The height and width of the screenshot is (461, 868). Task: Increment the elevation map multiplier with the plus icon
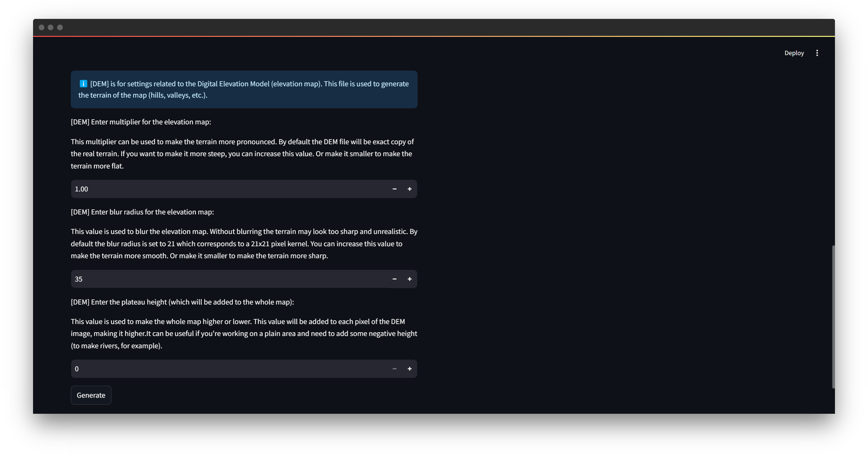[409, 189]
